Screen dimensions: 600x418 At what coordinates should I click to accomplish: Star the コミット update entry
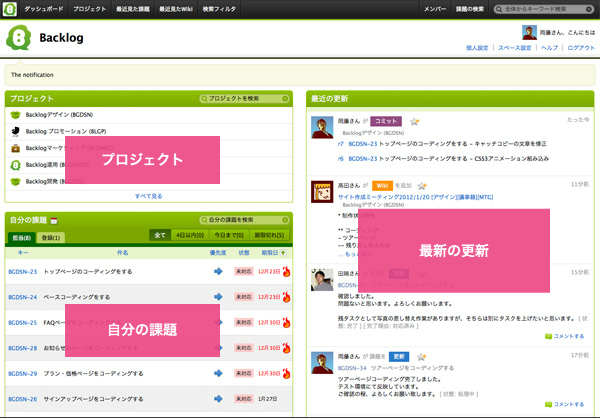414,122
